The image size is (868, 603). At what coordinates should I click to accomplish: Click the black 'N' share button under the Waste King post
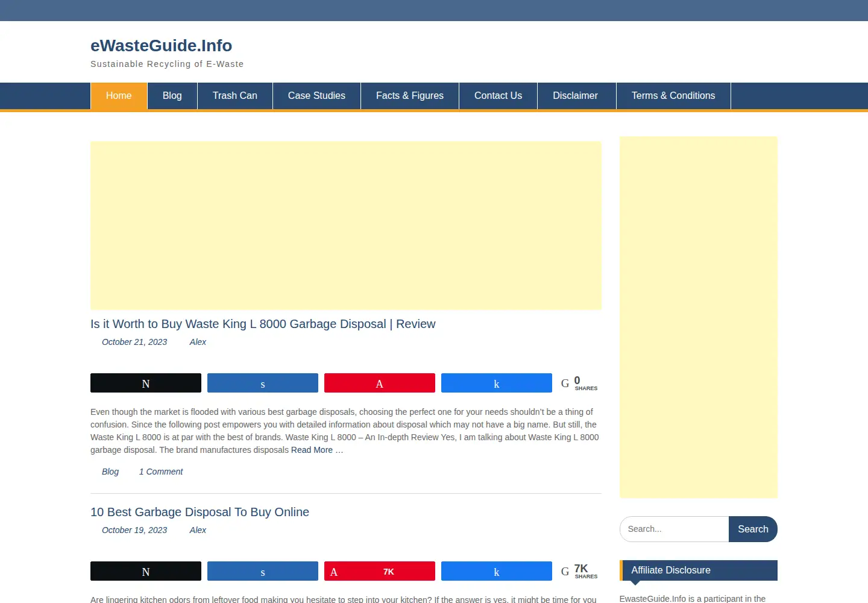[146, 383]
